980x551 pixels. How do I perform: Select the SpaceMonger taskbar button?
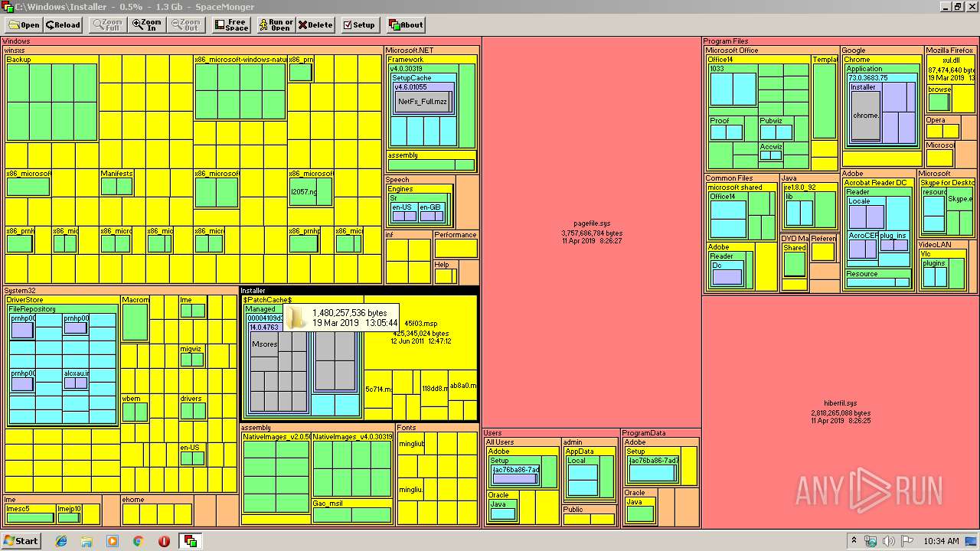190,541
